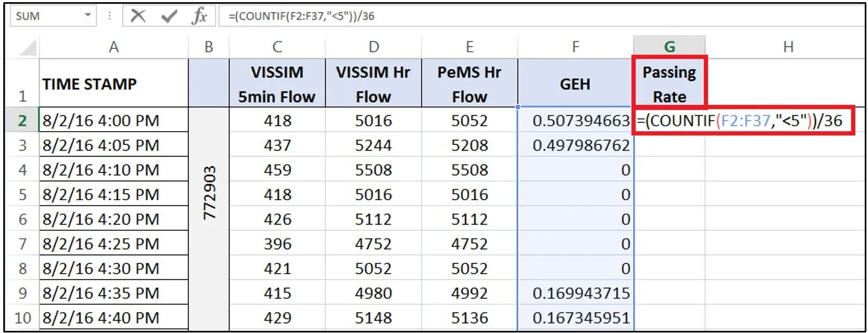Click the Passing Rate header cell
Screen dimensions: 868x333
click(669, 83)
